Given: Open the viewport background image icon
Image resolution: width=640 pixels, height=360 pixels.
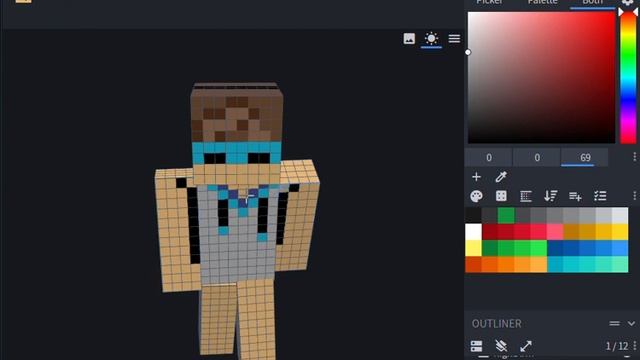Looking at the screenshot, I should click(x=409, y=39).
